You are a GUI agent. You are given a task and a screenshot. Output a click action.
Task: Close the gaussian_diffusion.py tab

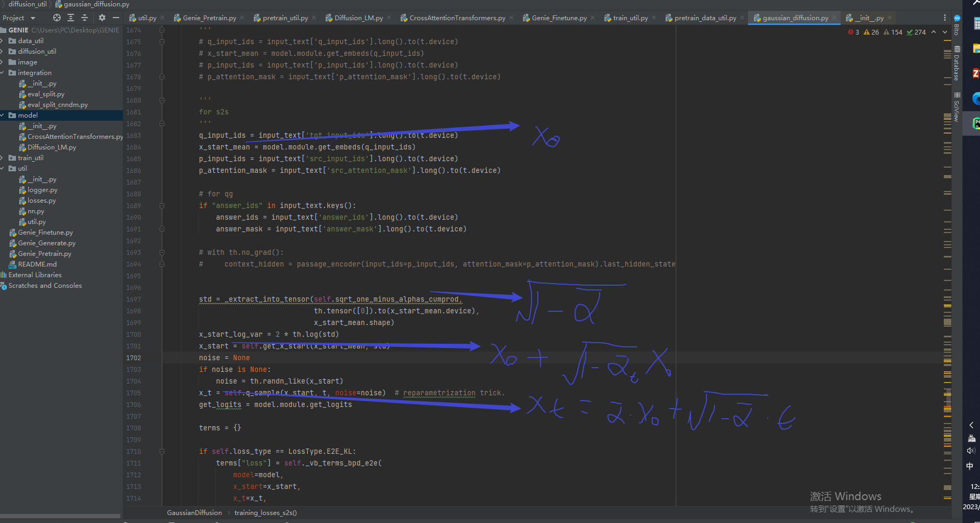click(x=834, y=18)
